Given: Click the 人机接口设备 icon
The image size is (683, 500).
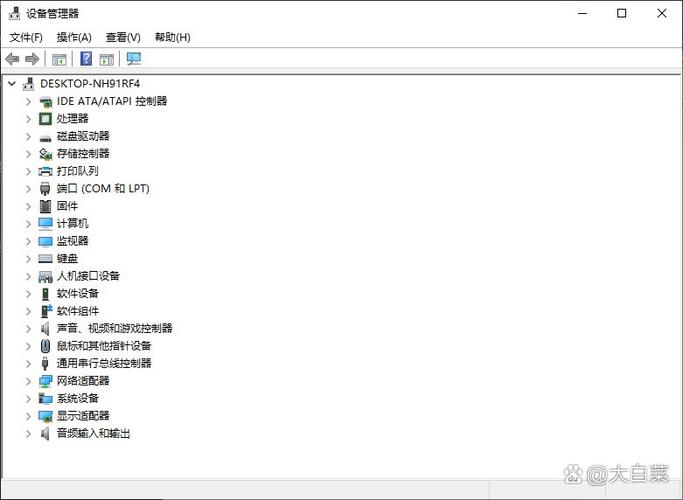Looking at the screenshot, I should pos(45,277).
